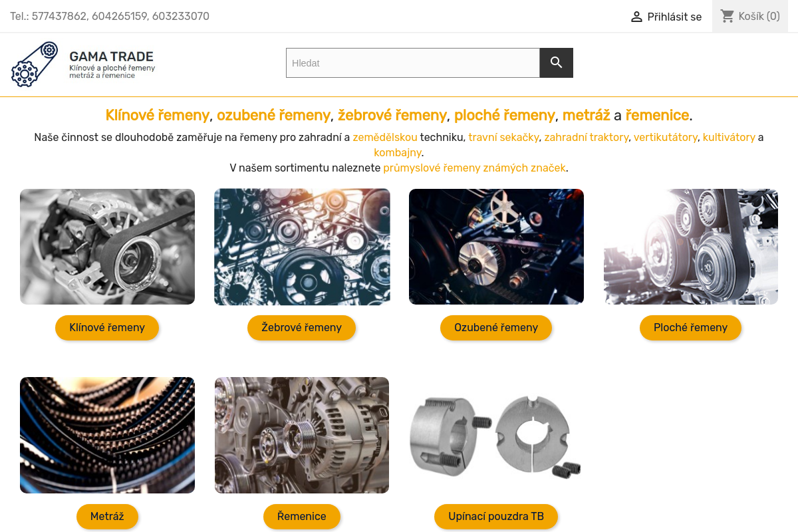Viewport: 798px width, 532px height.
Task: Click the kombajny text link
Action: click(x=398, y=153)
